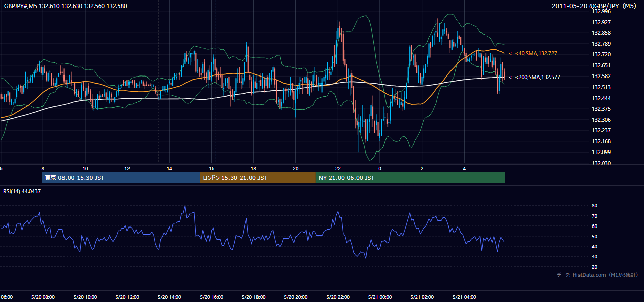Click price axis value 132.996
The width and height of the screenshot is (644, 302).
click(602, 11)
